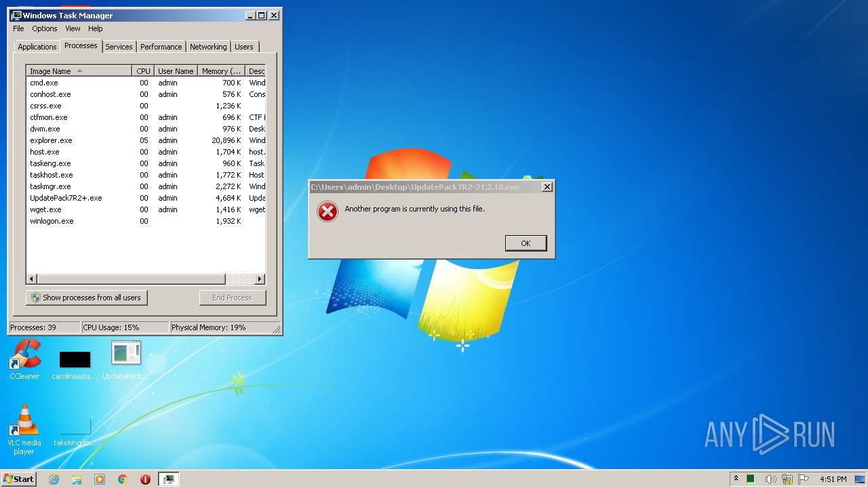Click the taskbar clock showing 4:51 PM
The width and height of the screenshot is (868, 488).
833,479
